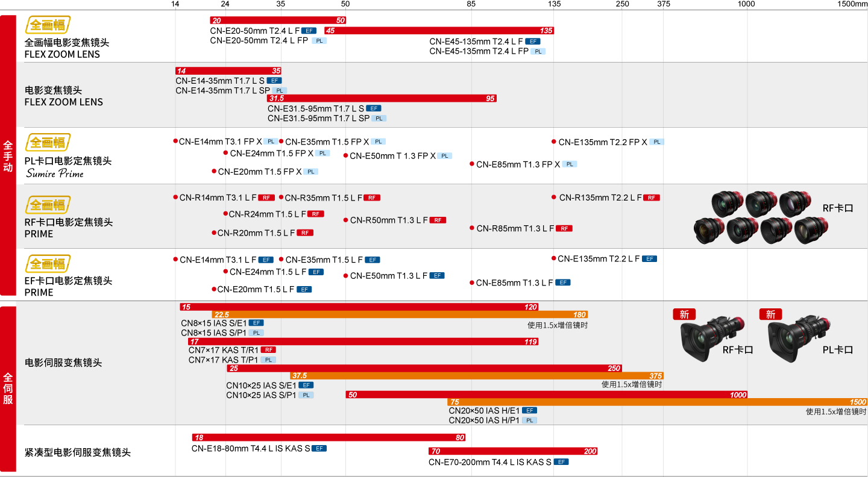This screenshot has height=477, width=868.
Task: Click the EF badge beside CN20×50 IAS H/E1
Action: click(529, 410)
